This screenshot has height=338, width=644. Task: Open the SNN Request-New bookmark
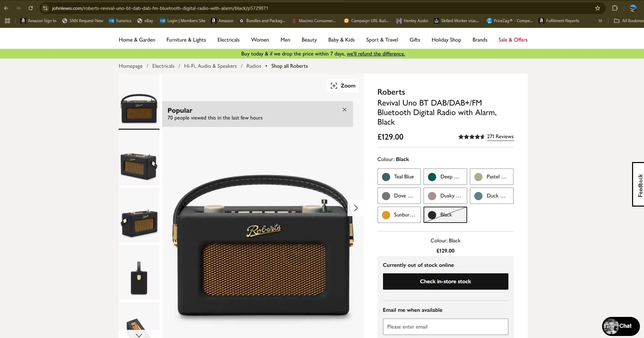tap(82, 21)
